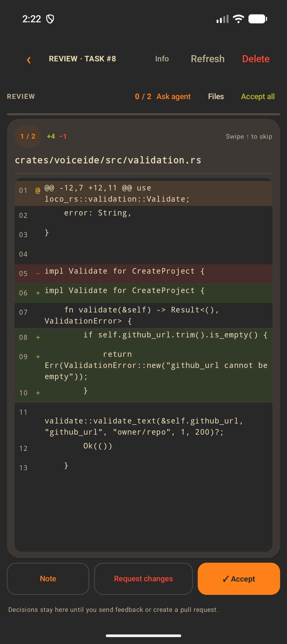Tap the review progress bar

pyautogui.click(x=143, y=114)
